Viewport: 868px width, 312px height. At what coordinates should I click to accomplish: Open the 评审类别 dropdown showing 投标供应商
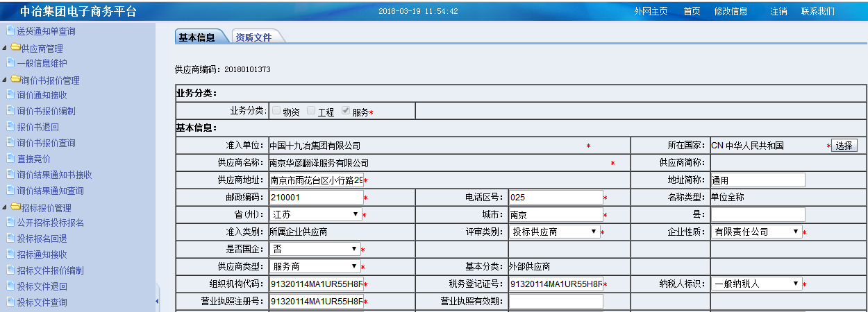556,232
